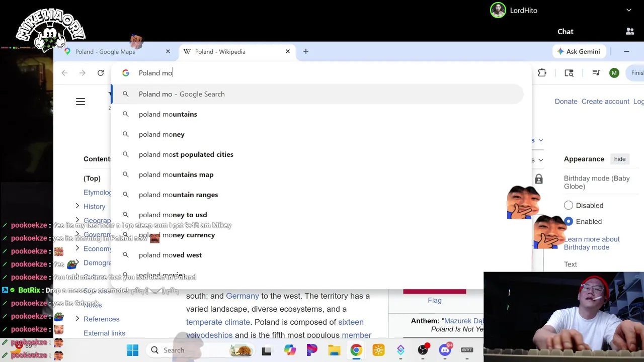Click the address bar containing 'Poland mo'
The width and height of the screenshot is (644, 362).
coord(322,73)
